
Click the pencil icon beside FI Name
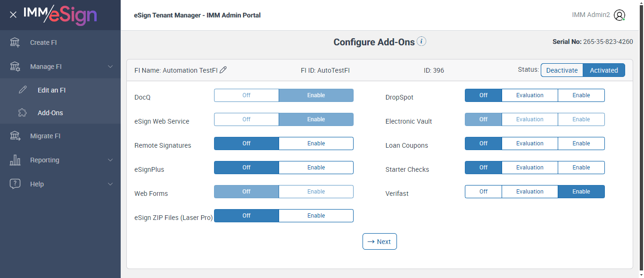(223, 70)
